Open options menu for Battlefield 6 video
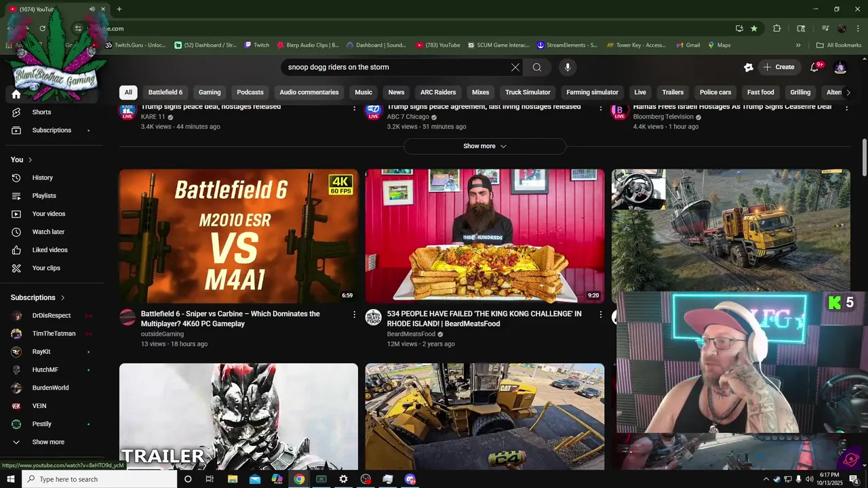This screenshot has height=488, width=868. coord(354,314)
